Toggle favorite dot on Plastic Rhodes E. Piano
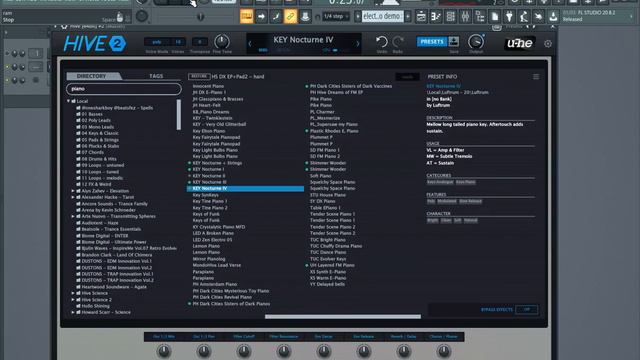This screenshot has height=360, width=640. 307,131
